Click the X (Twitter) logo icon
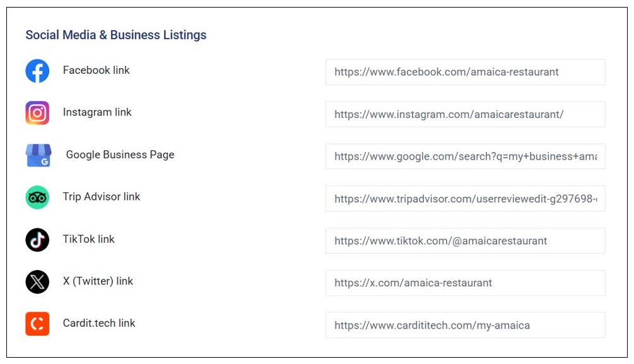The image size is (634, 364). (x=37, y=282)
